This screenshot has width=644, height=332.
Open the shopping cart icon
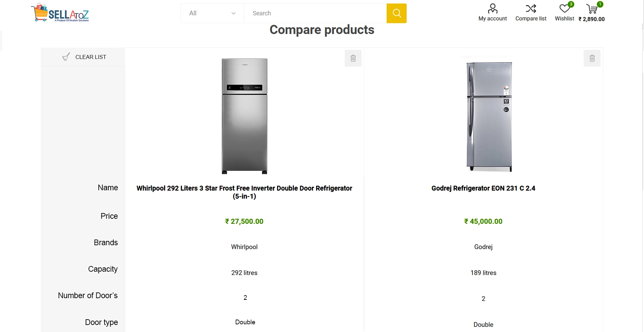click(592, 9)
